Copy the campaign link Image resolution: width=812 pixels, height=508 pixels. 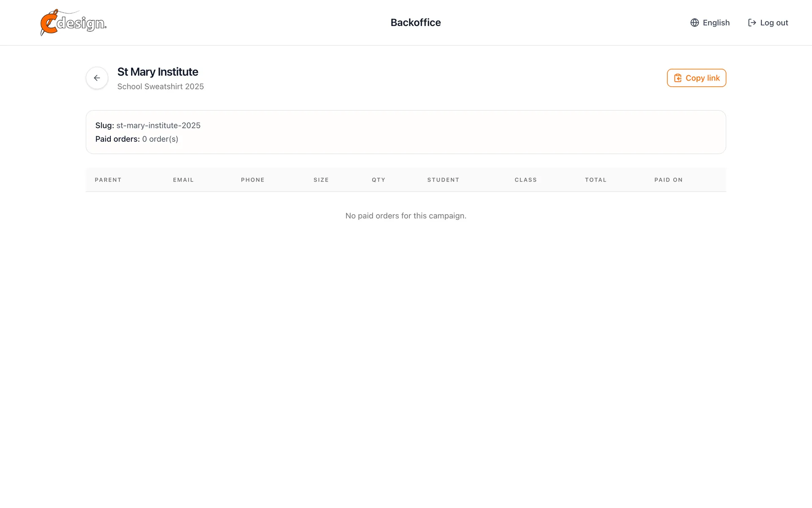(x=697, y=78)
